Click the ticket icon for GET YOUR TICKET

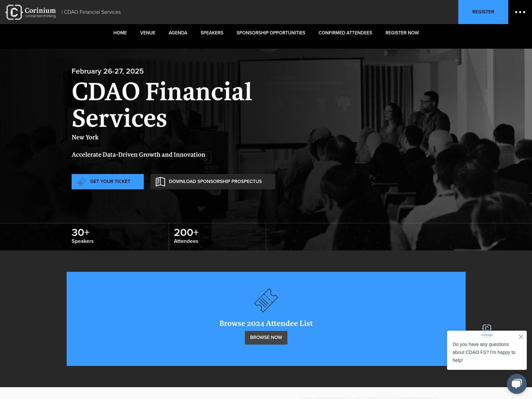(x=81, y=181)
